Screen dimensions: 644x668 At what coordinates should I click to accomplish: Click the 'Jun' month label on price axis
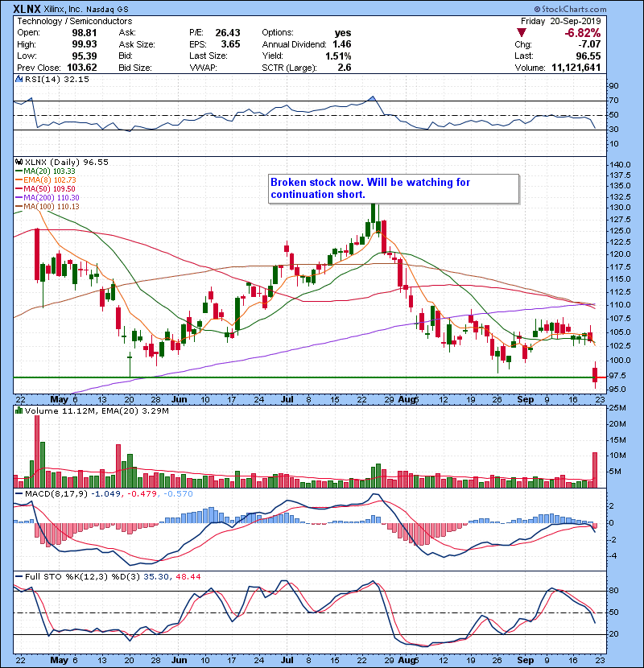[179, 399]
